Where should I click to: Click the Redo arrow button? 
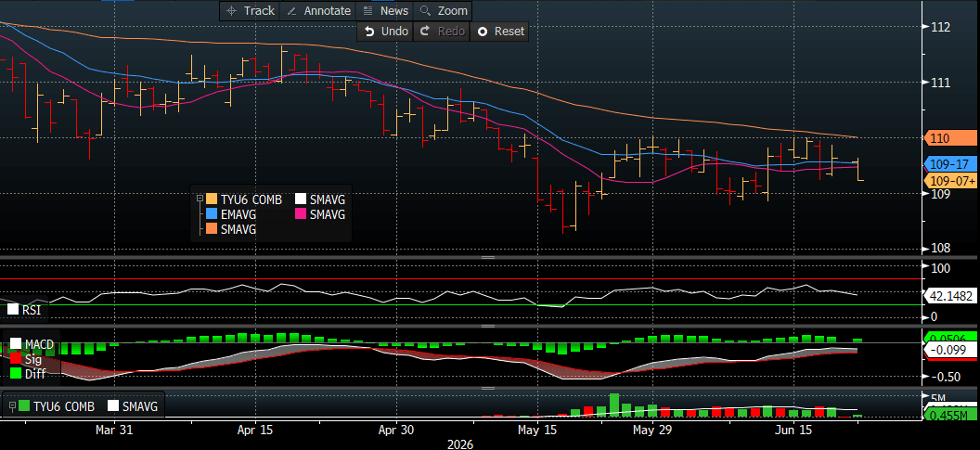pos(441,32)
